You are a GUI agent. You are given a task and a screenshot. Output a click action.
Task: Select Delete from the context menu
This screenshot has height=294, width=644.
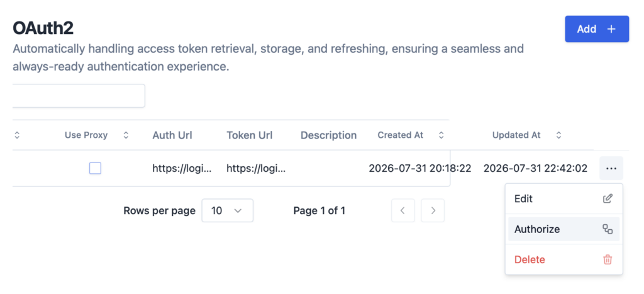coord(563,259)
